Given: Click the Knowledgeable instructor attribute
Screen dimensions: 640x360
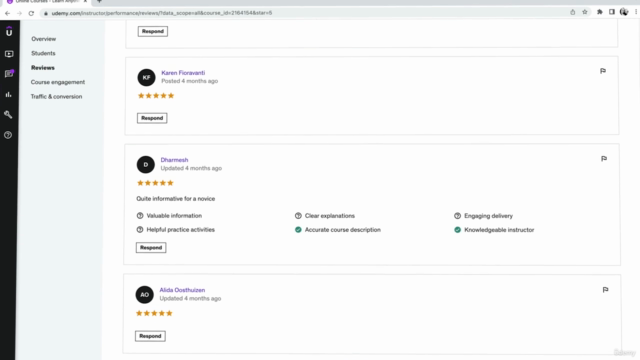Looking at the screenshot, I should [494, 230].
